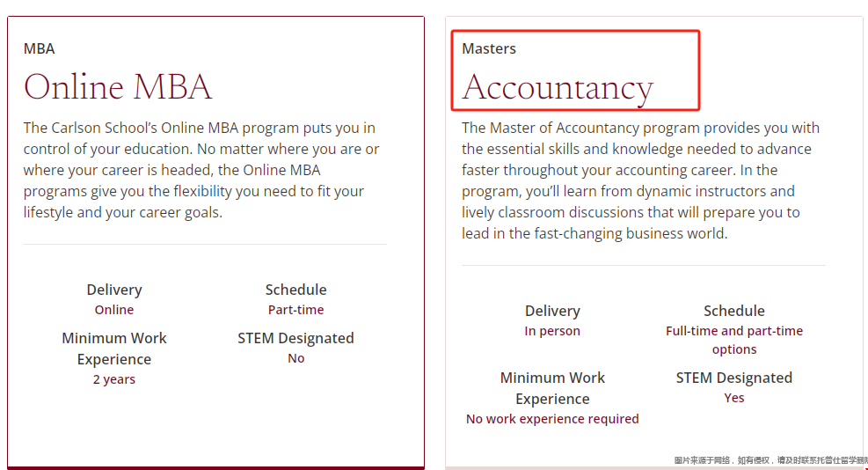Viewport: 868px width, 470px height.
Task: Click the STEM Designated Yes value
Action: pyautogui.click(x=734, y=398)
